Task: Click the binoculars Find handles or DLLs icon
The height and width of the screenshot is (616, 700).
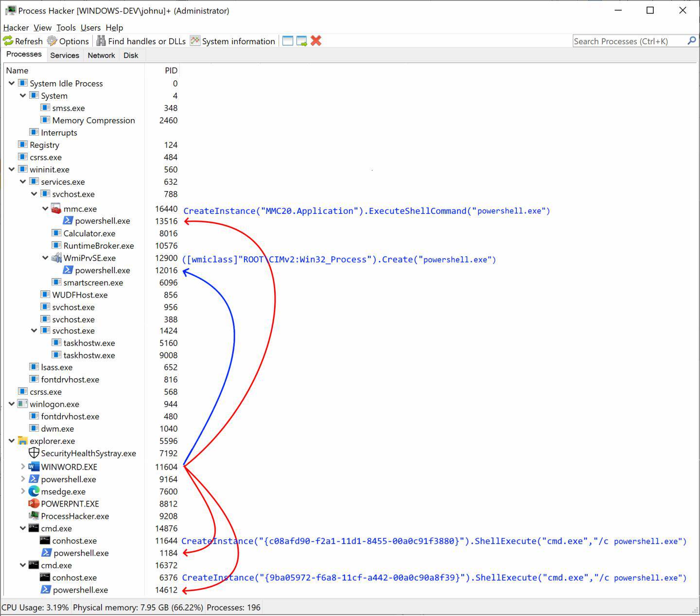Action: pyautogui.click(x=101, y=41)
